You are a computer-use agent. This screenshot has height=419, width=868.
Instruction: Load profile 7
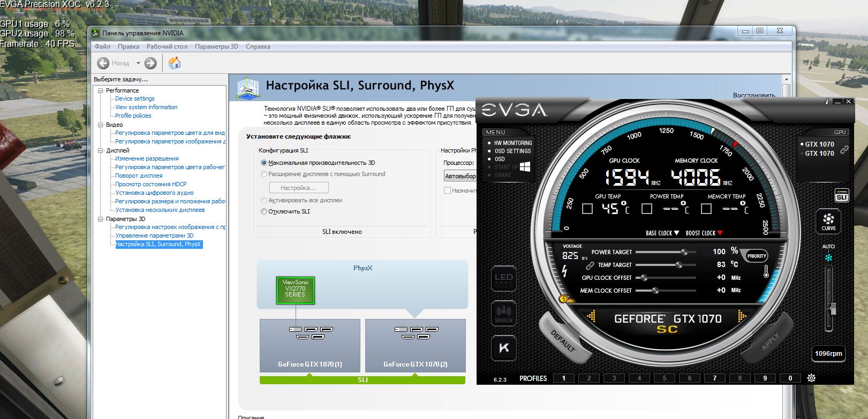[x=714, y=378]
